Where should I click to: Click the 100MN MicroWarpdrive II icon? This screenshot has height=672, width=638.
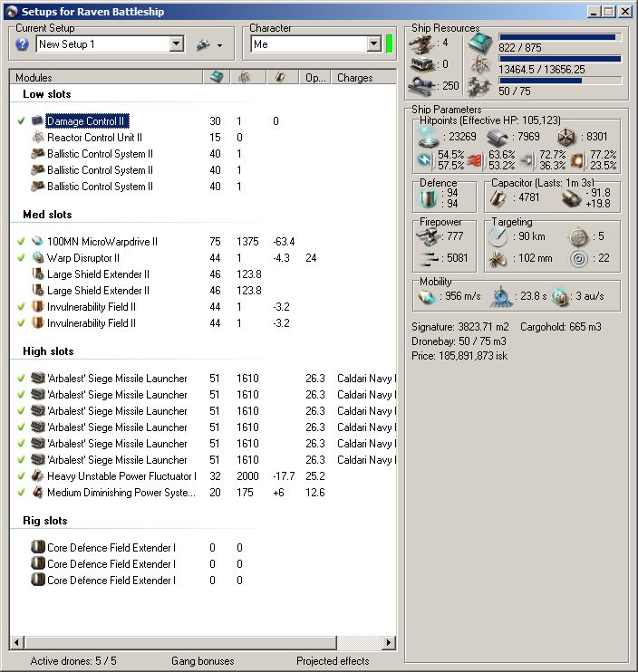(x=38, y=241)
